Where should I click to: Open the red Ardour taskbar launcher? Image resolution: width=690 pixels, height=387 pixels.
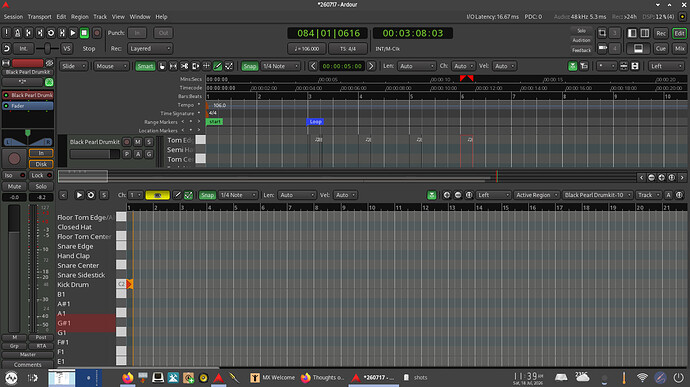[x=219, y=377]
